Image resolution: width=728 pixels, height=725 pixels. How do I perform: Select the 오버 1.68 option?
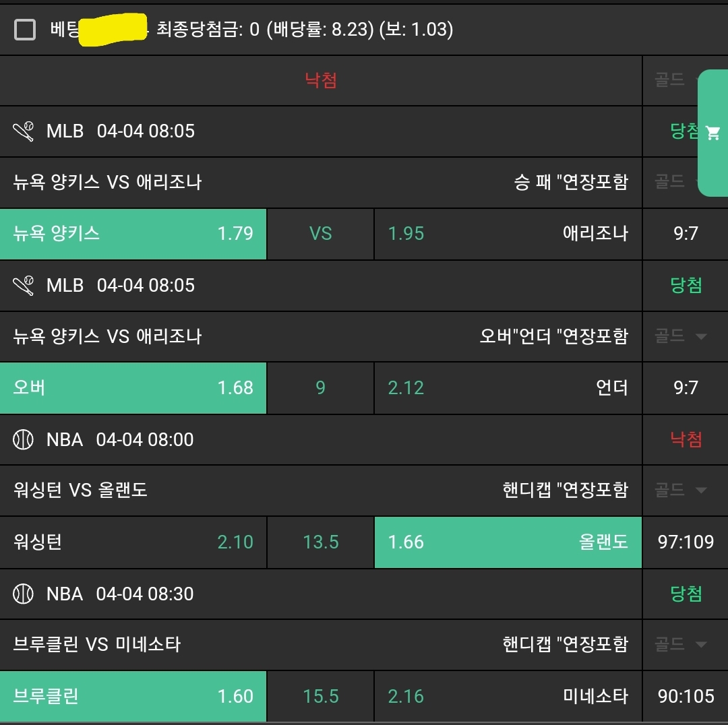coord(133,388)
